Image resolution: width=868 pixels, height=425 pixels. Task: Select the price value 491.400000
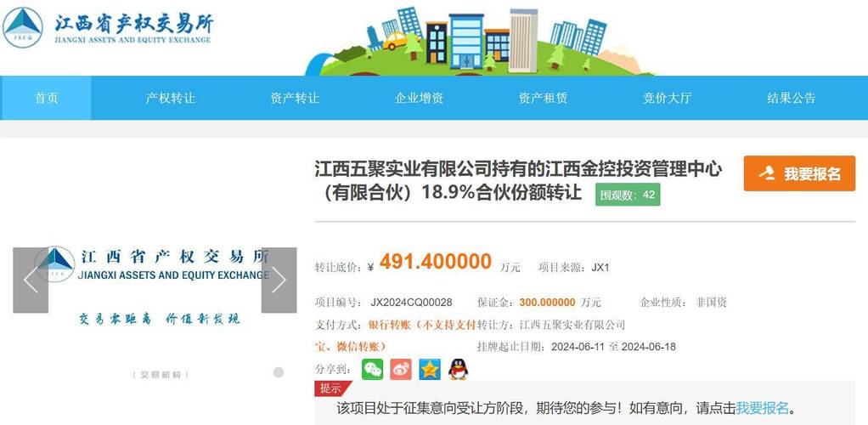pos(435,261)
